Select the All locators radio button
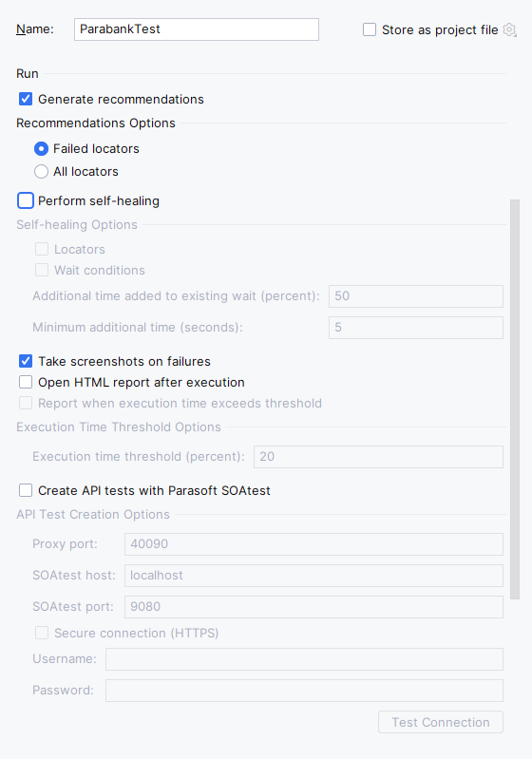Image resolution: width=532 pixels, height=759 pixels. [x=41, y=171]
